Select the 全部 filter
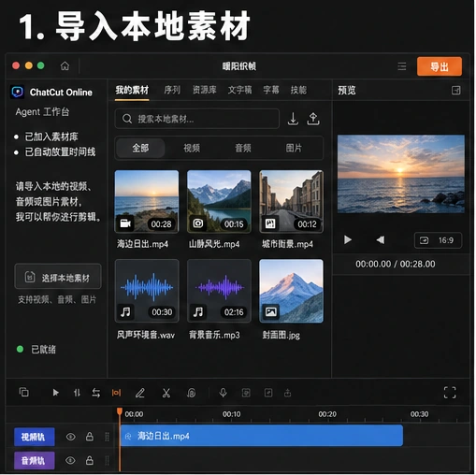Screen dimensions: 476x475 (x=140, y=148)
